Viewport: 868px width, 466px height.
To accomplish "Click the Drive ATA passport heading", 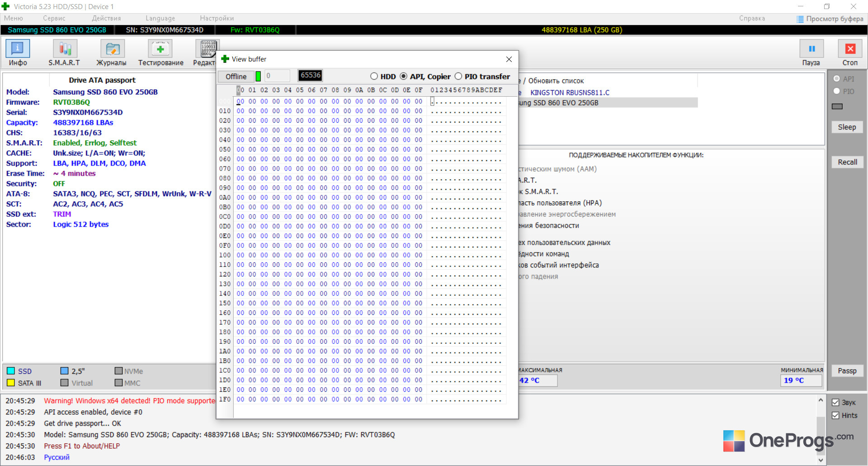I will coord(102,80).
